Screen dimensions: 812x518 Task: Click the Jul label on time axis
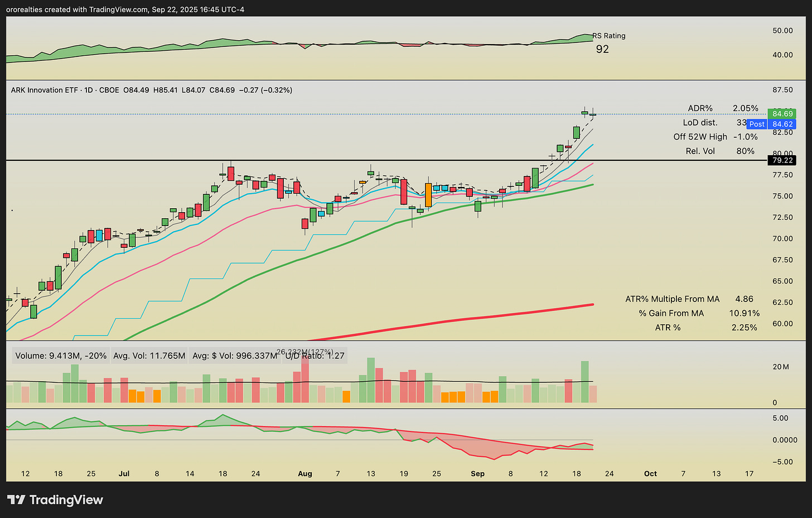coord(124,473)
